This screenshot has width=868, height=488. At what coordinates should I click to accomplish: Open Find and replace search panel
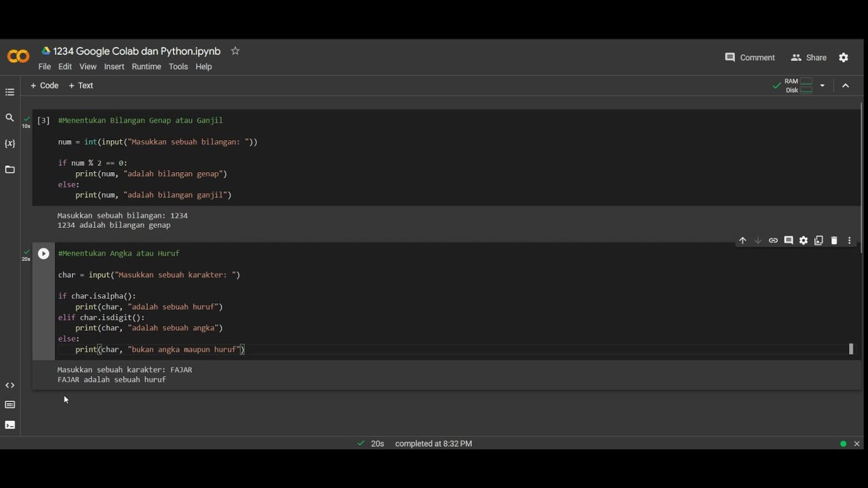[9, 118]
